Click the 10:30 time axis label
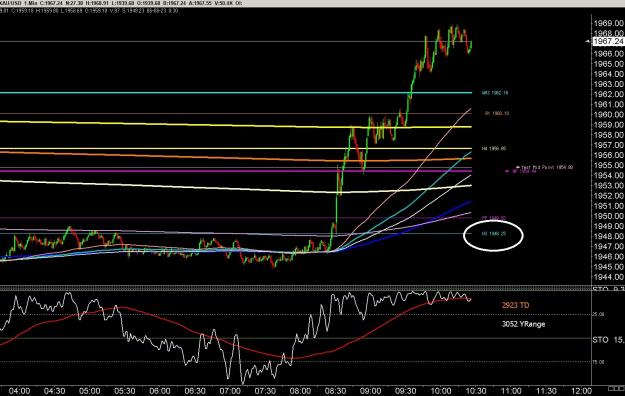 (x=476, y=391)
